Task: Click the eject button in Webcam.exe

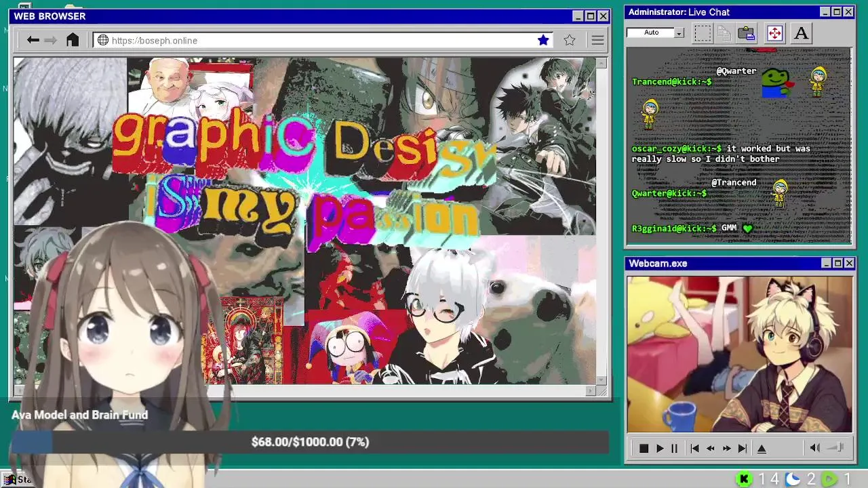Action: tap(762, 448)
